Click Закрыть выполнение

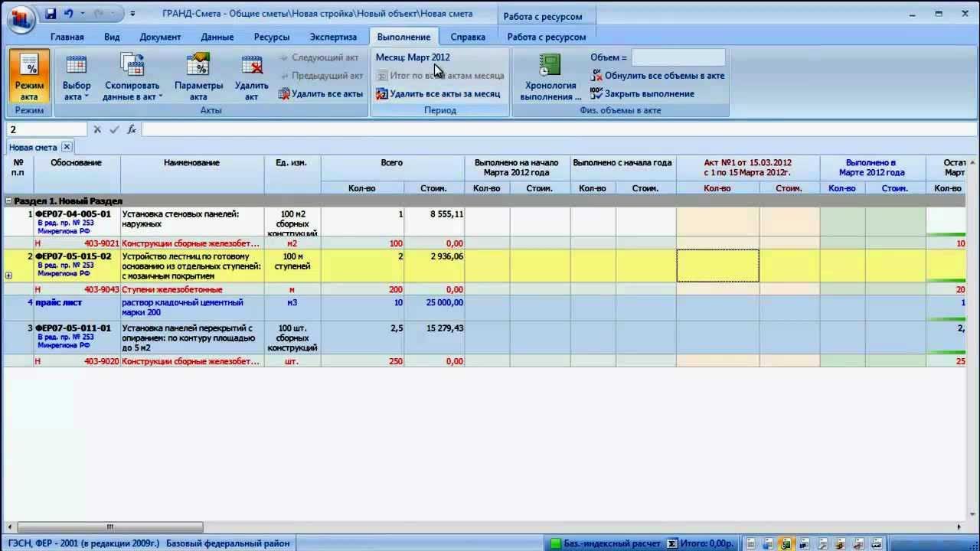642,93
